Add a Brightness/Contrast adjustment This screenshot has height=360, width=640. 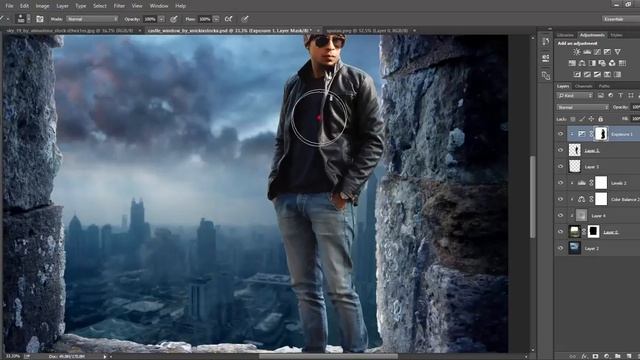point(577,52)
